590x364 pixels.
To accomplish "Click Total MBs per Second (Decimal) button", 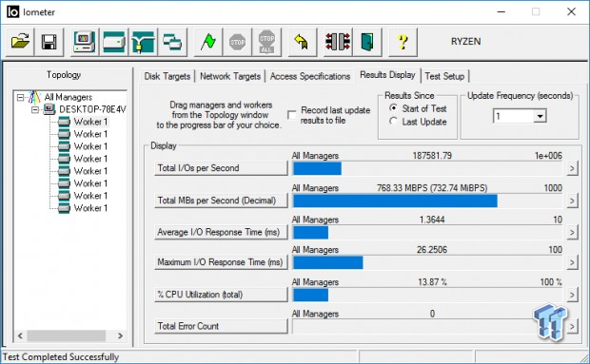I will click(221, 201).
